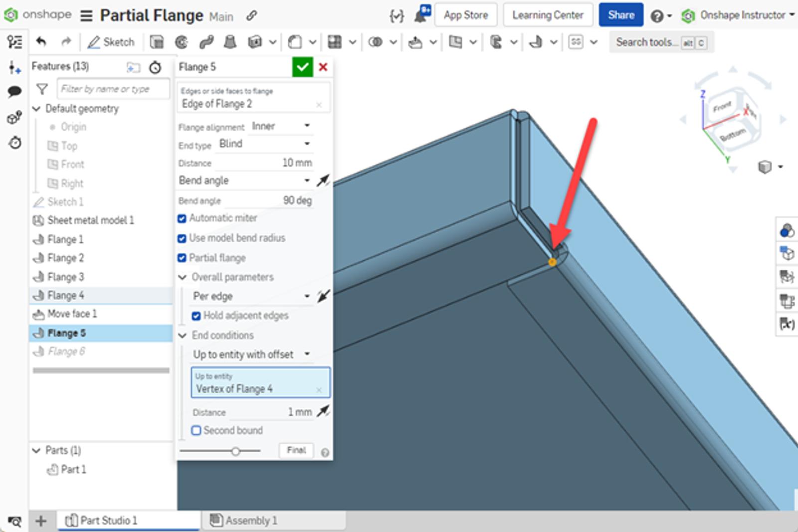Click the Search tools input field
Image resolution: width=798 pixels, height=532 pixels.
pyautogui.click(x=648, y=42)
